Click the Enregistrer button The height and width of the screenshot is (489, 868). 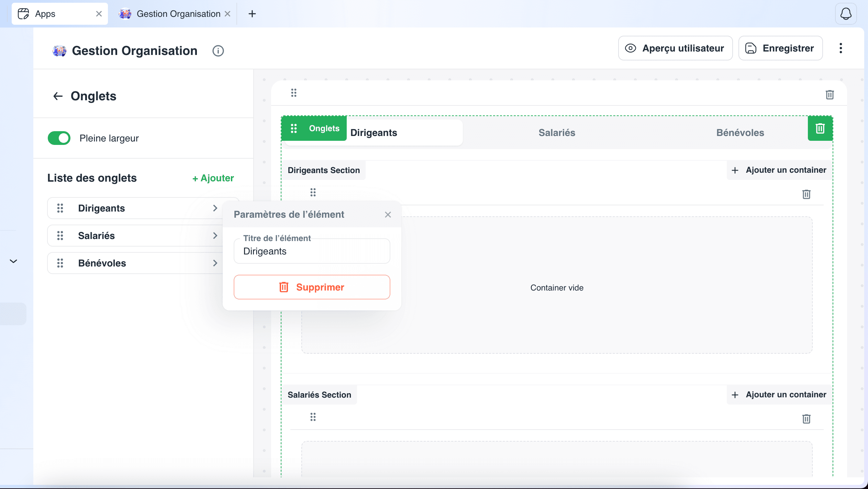[780, 48]
